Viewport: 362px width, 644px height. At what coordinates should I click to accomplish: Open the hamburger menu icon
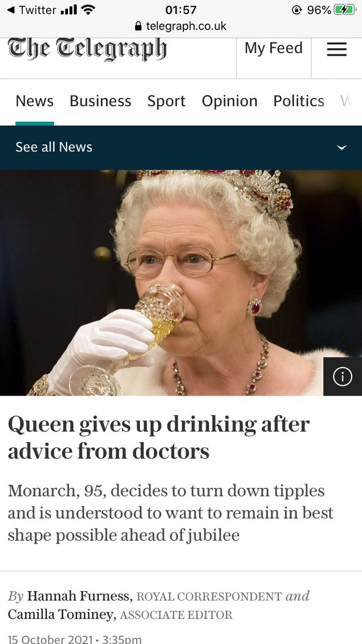point(337,49)
